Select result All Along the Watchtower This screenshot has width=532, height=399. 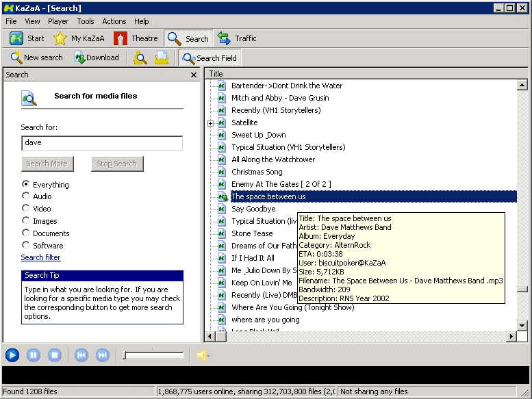click(x=273, y=159)
